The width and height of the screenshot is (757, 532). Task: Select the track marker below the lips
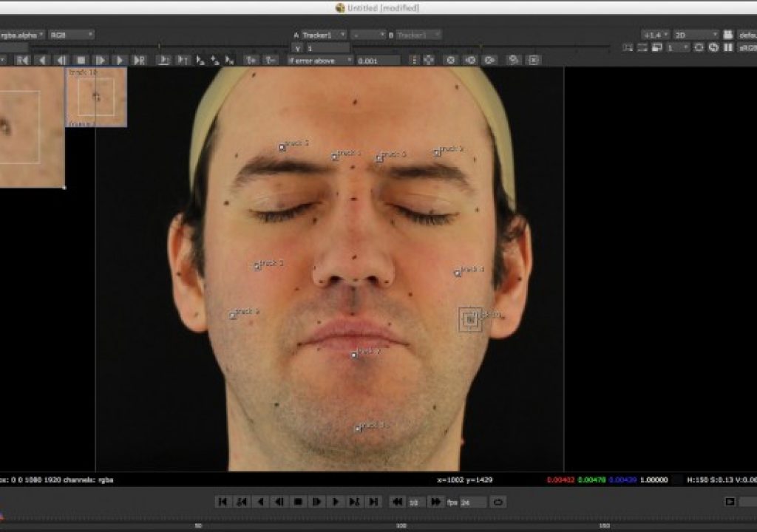click(354, 355)
